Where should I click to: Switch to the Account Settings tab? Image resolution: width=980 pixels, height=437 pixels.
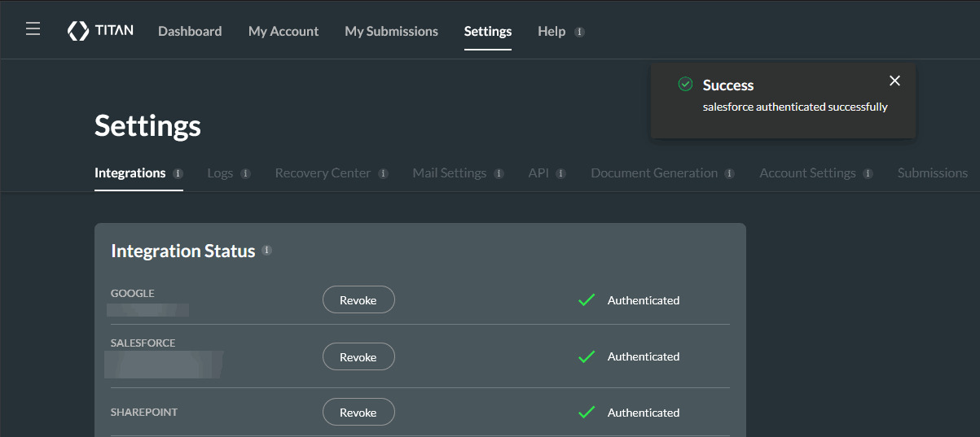(807, 173)
